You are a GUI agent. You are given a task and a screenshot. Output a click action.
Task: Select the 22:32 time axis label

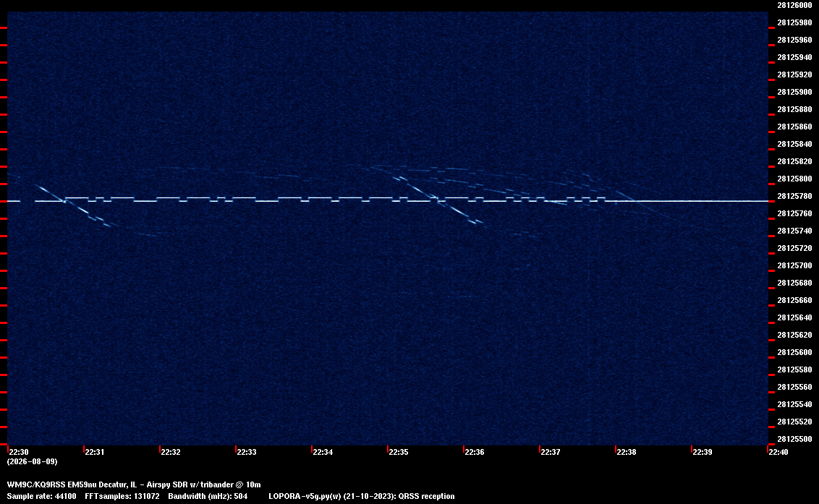pos(171,452)
